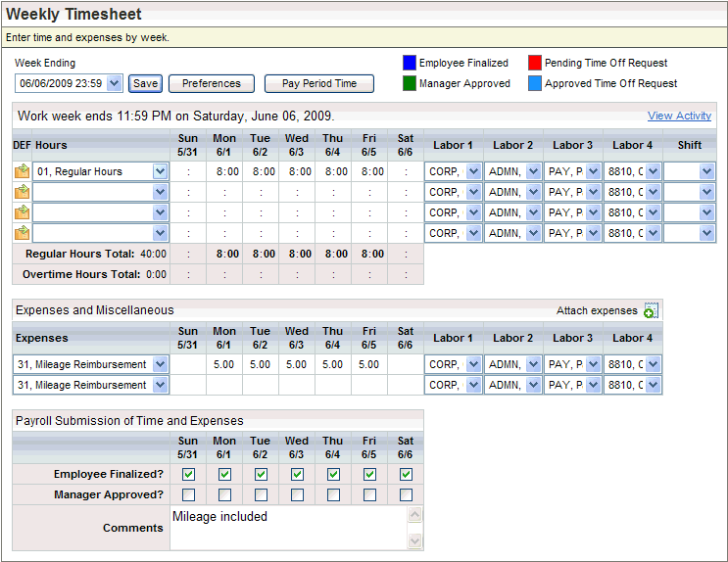Image resolution: width=728 pixels, height=562 pixels.
Task: Click the Comments text area with Mileage included
Action: point(289,528)
